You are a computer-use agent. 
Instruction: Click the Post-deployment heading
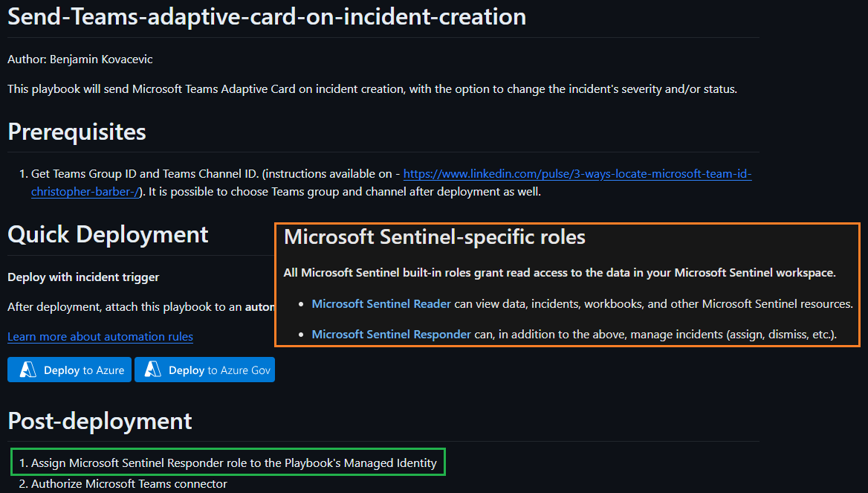pyautogui.click(x=100, y=422)
